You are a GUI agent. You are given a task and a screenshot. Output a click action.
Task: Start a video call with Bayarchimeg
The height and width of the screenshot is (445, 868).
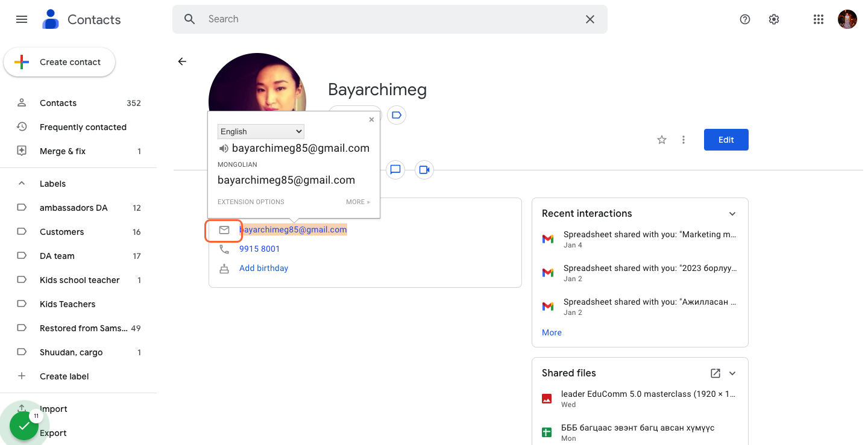[424, 170]
